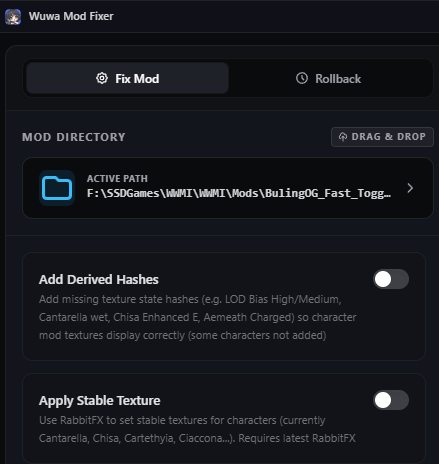This screenshot has width=439, height=464.
Task: Click the Wuwa Mod Fixer window title
Action: tap(71, 16)
